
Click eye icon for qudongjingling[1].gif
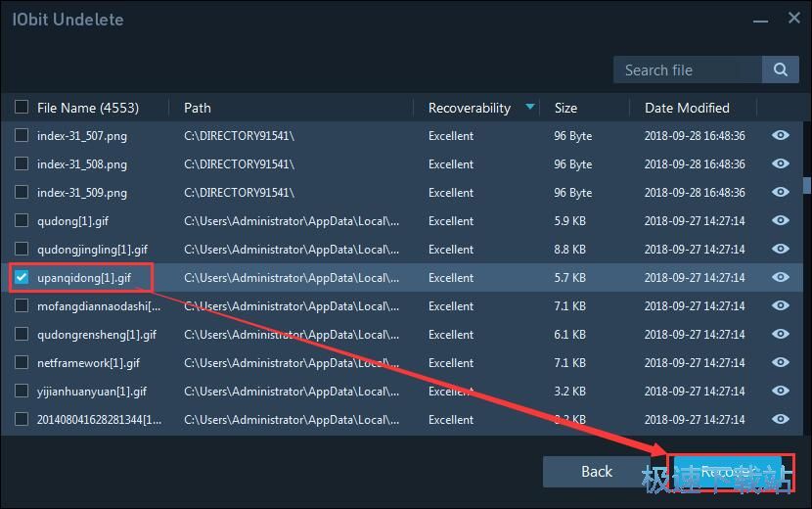coord(781,250)
